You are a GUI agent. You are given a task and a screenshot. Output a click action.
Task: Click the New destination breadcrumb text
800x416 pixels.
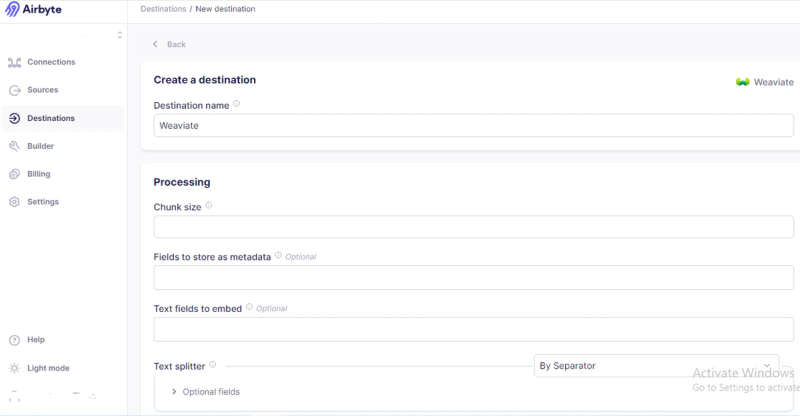(225, 9)
